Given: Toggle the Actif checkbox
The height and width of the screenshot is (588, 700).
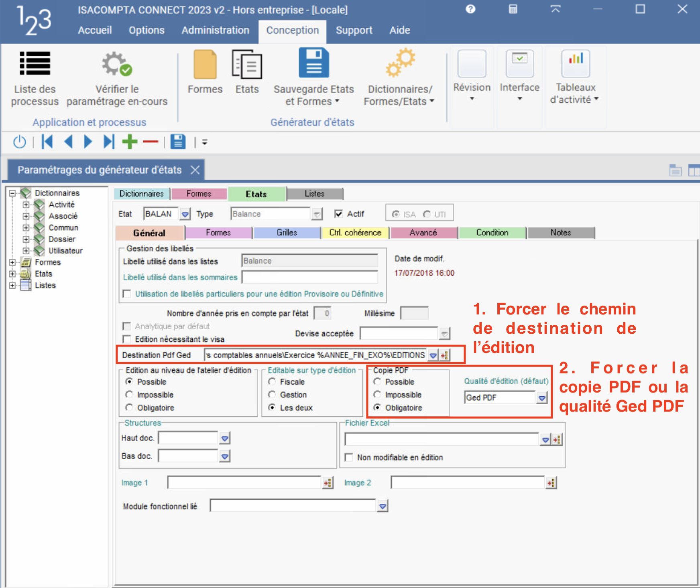Looking at the screenshot, I should (x=338, y=214).
